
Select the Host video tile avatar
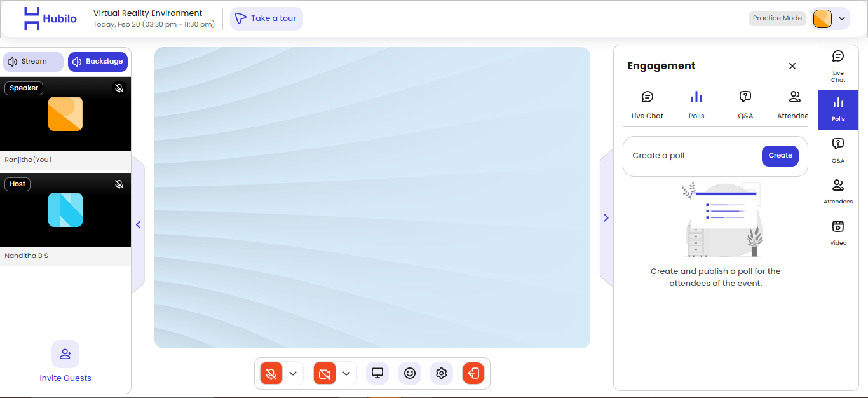click(65, 210)
